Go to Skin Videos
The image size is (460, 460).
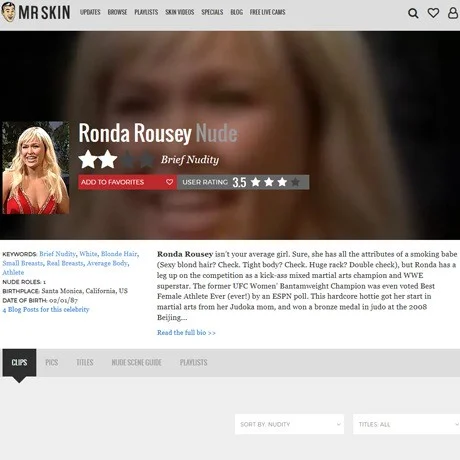[180, 12]
